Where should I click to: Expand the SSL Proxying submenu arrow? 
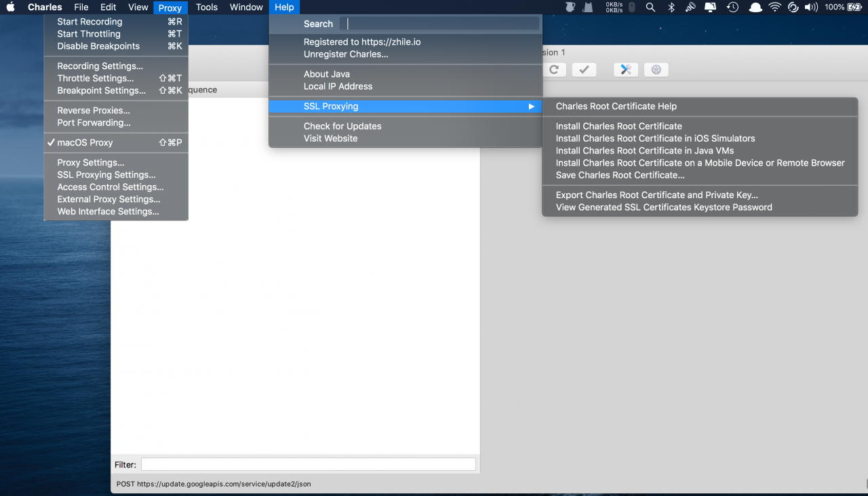pos(532,107)
